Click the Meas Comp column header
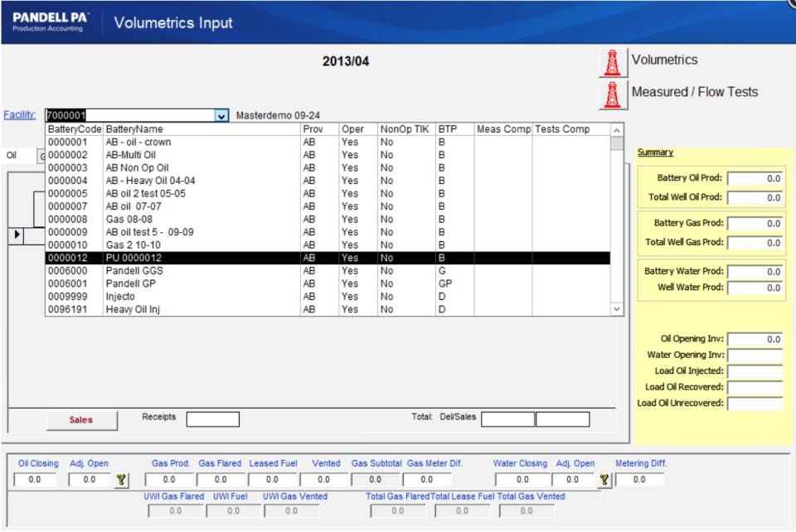The height and width of the screenshot is (532, 796). pyautogui.click(x=503, y=129)
